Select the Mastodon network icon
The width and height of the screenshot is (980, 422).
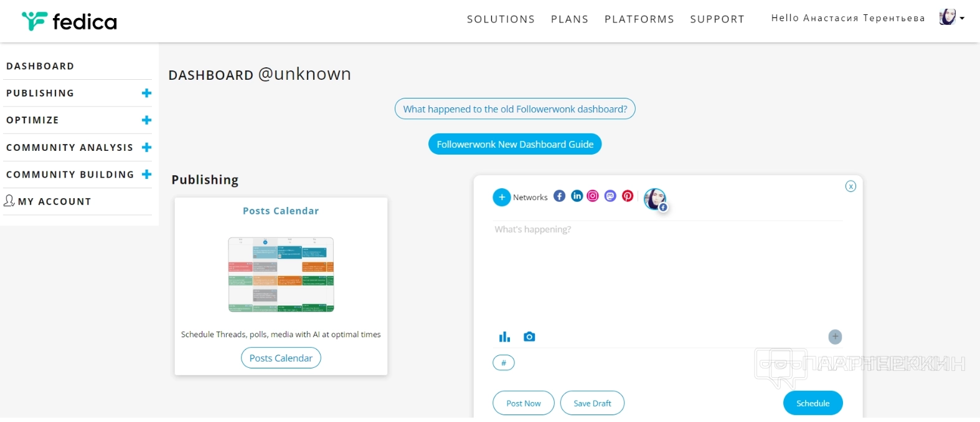611,196
